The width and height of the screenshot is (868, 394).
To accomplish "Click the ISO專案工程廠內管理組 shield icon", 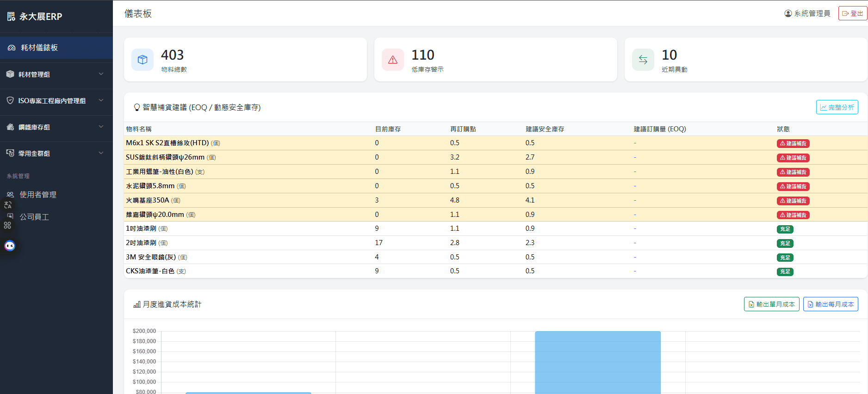I will coord(10,100).
